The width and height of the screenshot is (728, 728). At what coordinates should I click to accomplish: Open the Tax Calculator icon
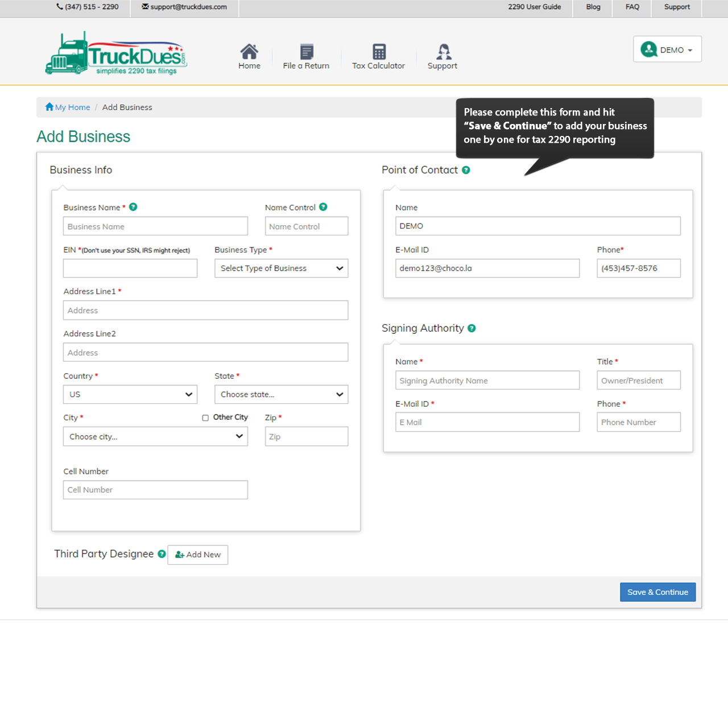(379, 51)
